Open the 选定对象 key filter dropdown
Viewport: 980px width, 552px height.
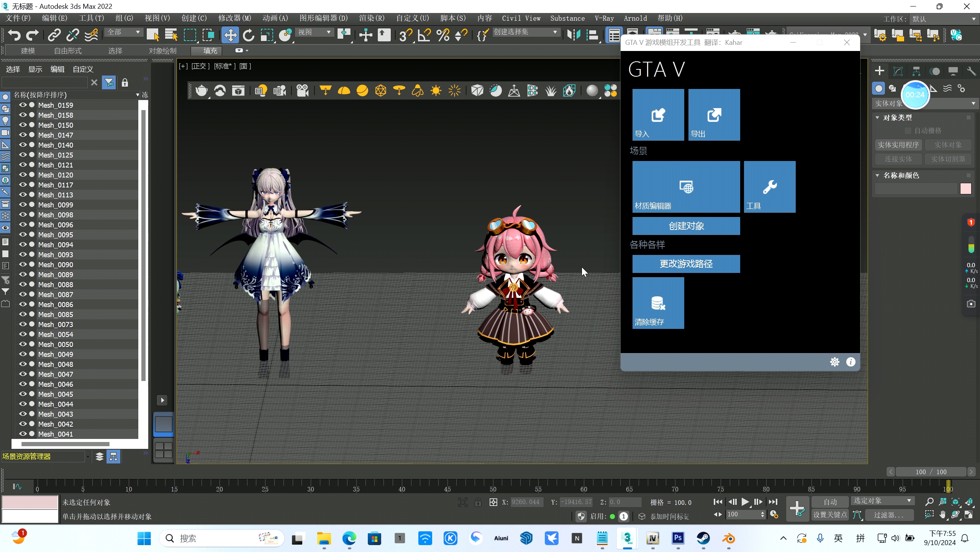coord(882,501)
